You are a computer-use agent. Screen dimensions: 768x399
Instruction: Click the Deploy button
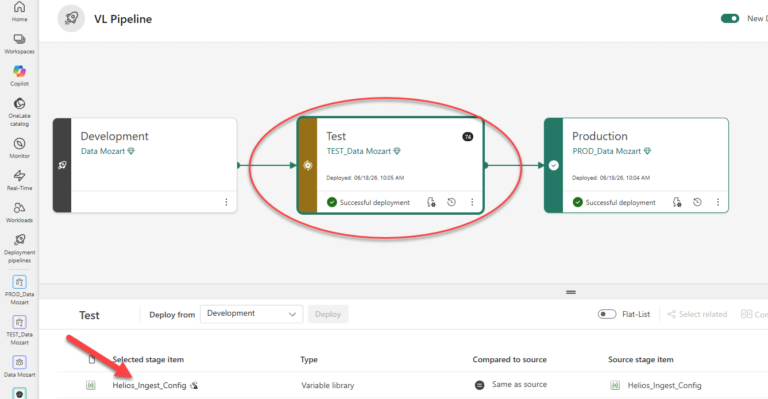coord(328,314)
